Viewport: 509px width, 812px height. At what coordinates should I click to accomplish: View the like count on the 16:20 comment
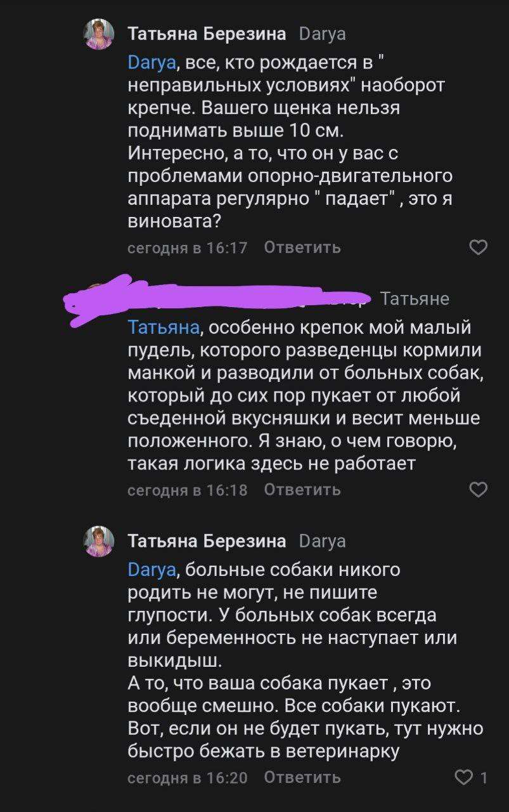coord(484,777)
